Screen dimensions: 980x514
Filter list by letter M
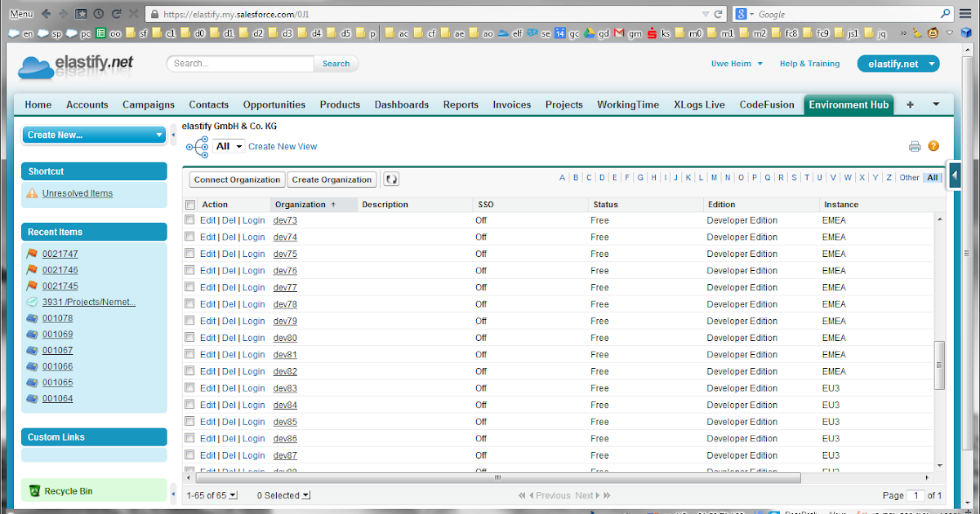pyautogui.click(x=714, y=177)
